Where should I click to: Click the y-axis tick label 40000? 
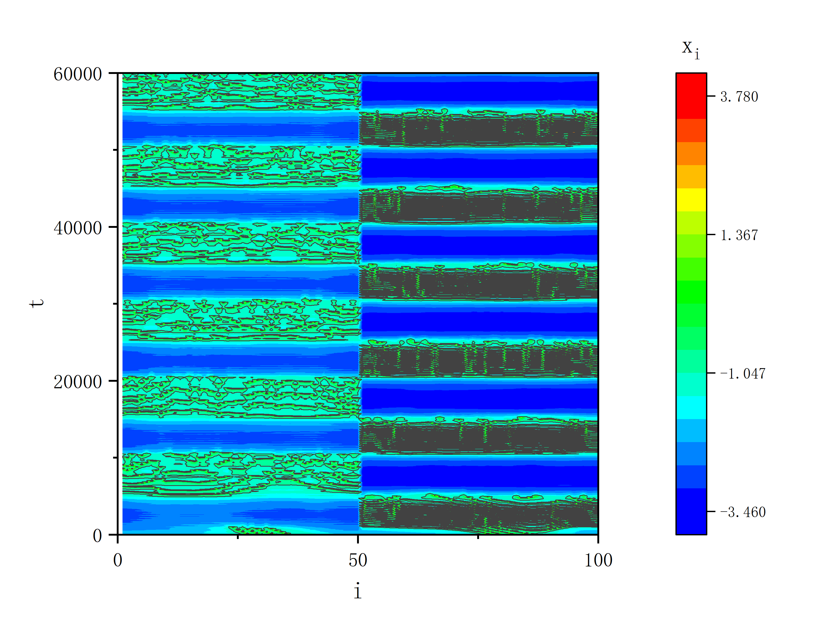78,228
